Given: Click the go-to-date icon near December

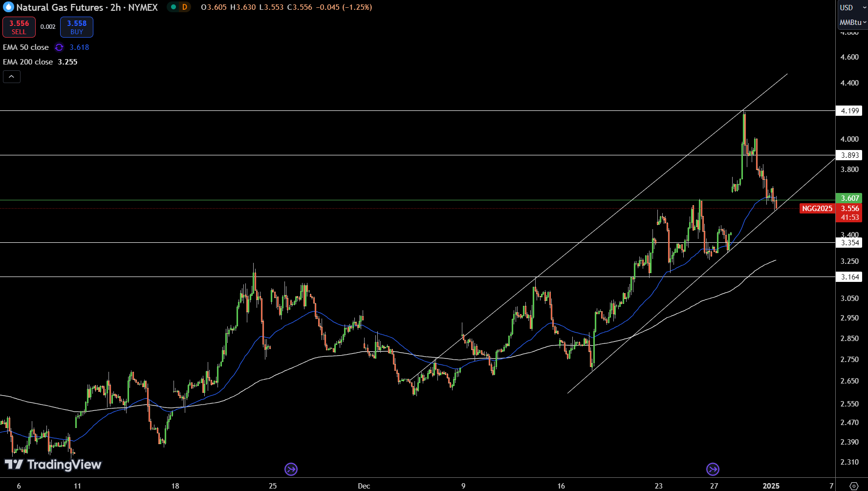Looking at the screenshot, I should (x=291, y=470).
